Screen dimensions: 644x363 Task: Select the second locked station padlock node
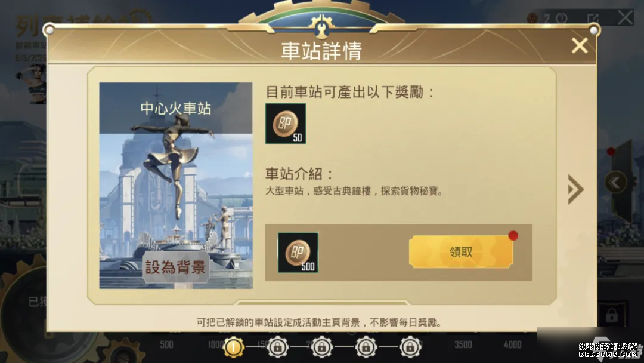[322, 347]
